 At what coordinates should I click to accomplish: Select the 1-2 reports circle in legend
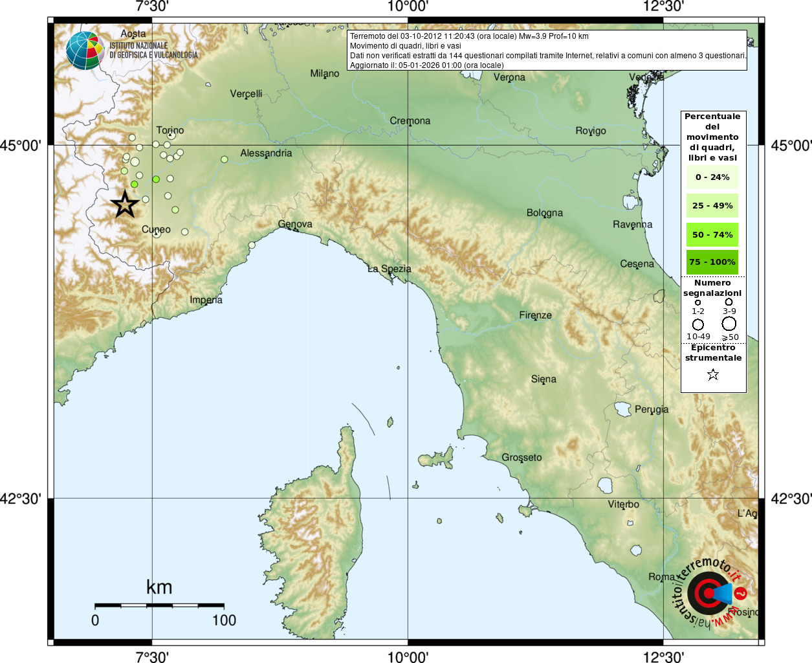pos(697,302)
